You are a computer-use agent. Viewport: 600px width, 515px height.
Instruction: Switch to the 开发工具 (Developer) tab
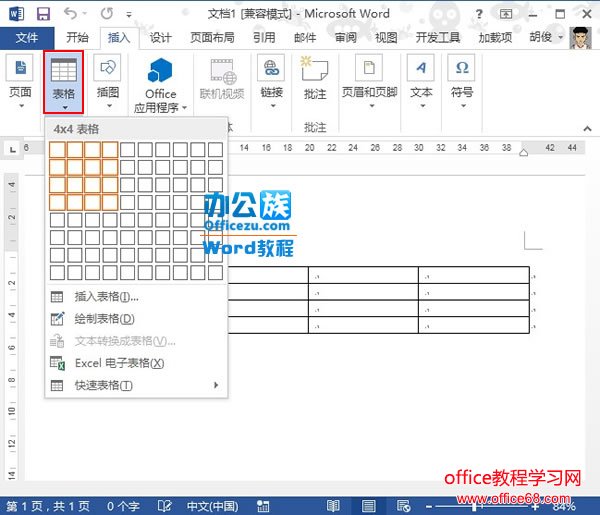click(438, 37)
